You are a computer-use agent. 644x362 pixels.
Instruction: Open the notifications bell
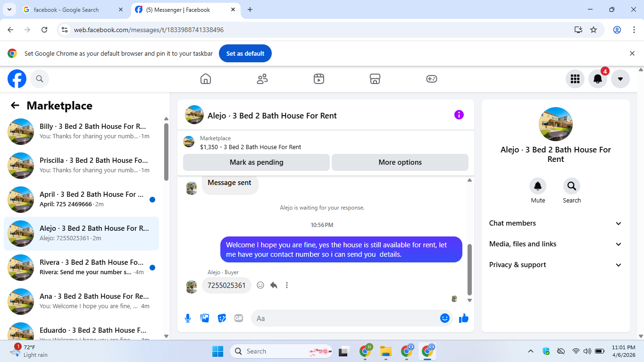[x=598, y=79]
